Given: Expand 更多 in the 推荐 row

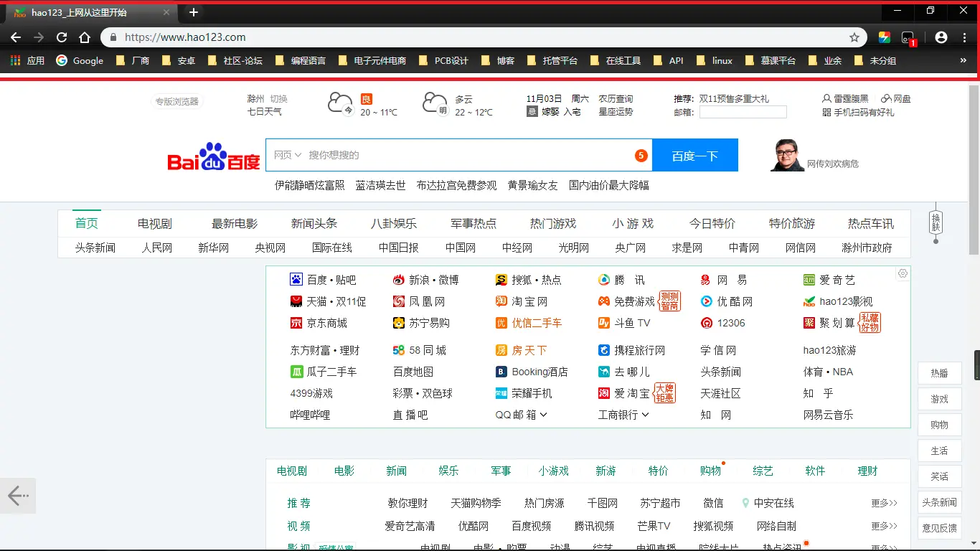Looking at the screenshot, I should click(x=884, y=503).
